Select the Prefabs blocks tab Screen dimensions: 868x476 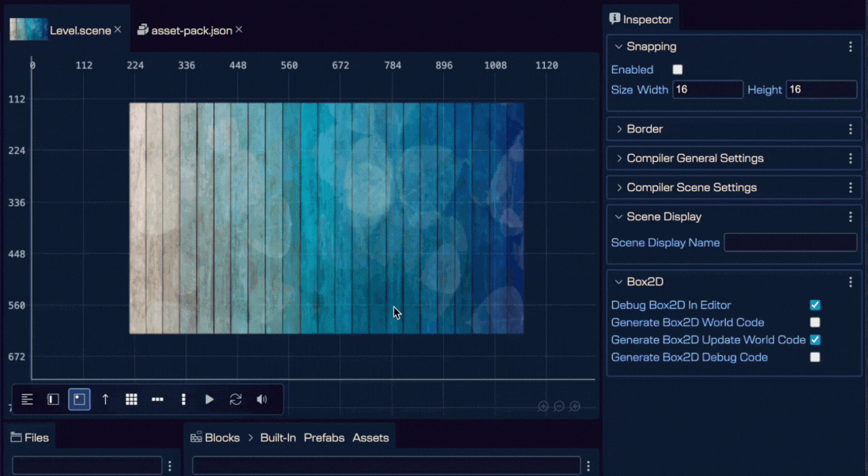point(324,438)
